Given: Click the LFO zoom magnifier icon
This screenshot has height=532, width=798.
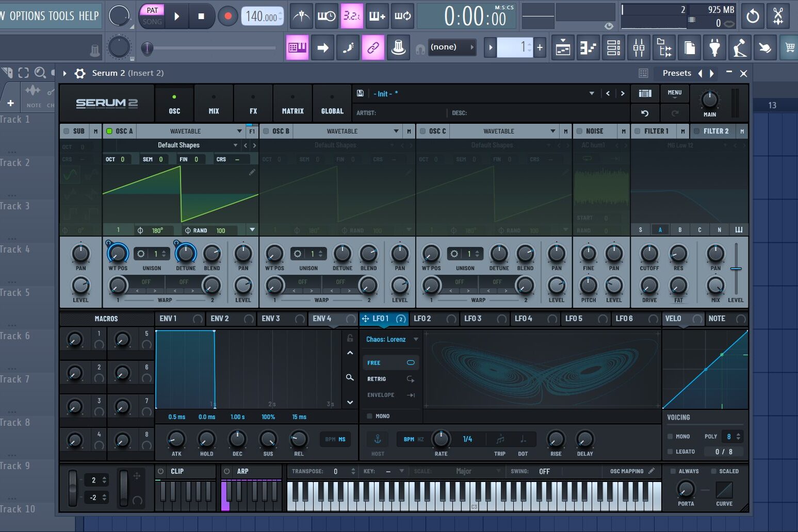Looking at the screenshot, I should 350,378.
